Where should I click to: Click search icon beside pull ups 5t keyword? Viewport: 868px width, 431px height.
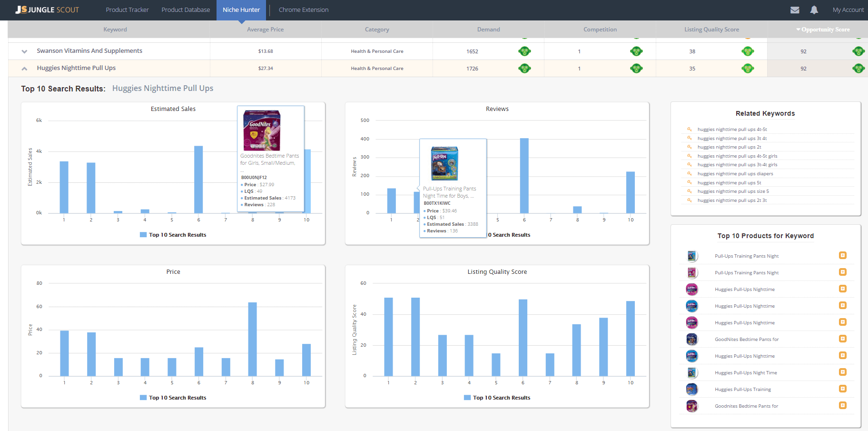click(x=689, y=182)
